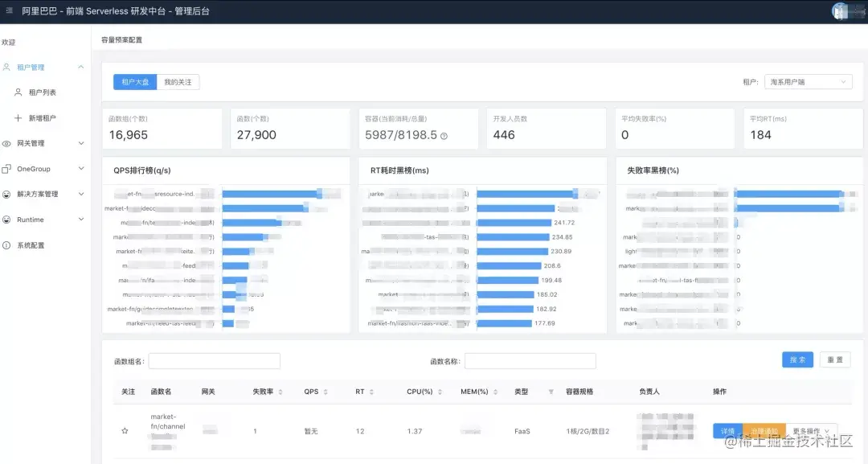
Task: Click the help icon after 5987/8198.5
Action: click(x=444, y=136)
